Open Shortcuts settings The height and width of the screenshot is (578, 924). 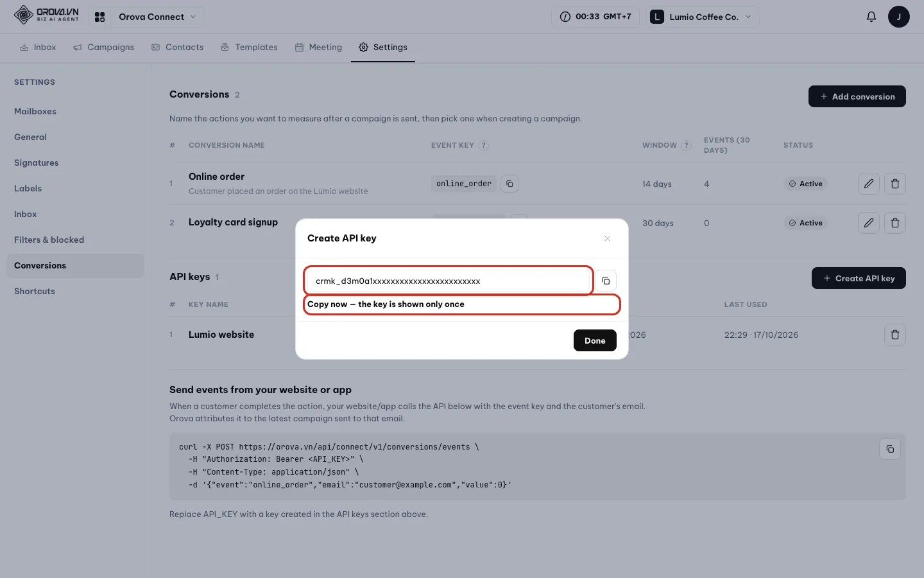coord(75,291)
